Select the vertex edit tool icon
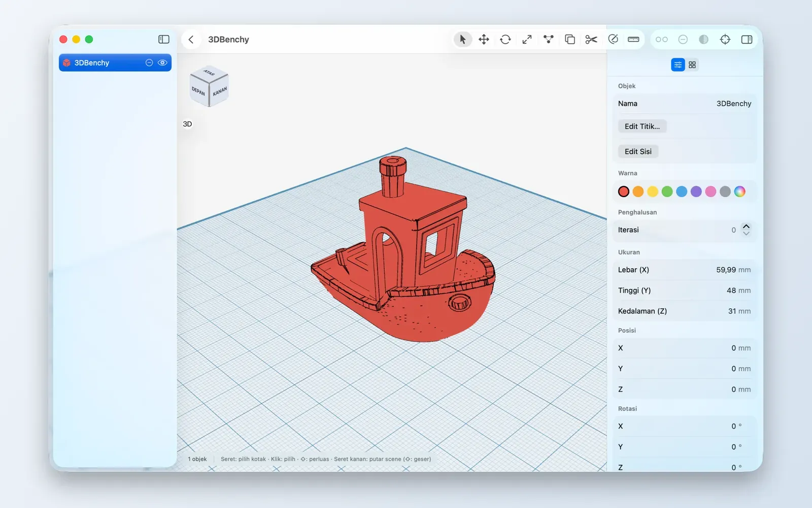This screenshot has height=508, width=812. click(x=548, y=39)
